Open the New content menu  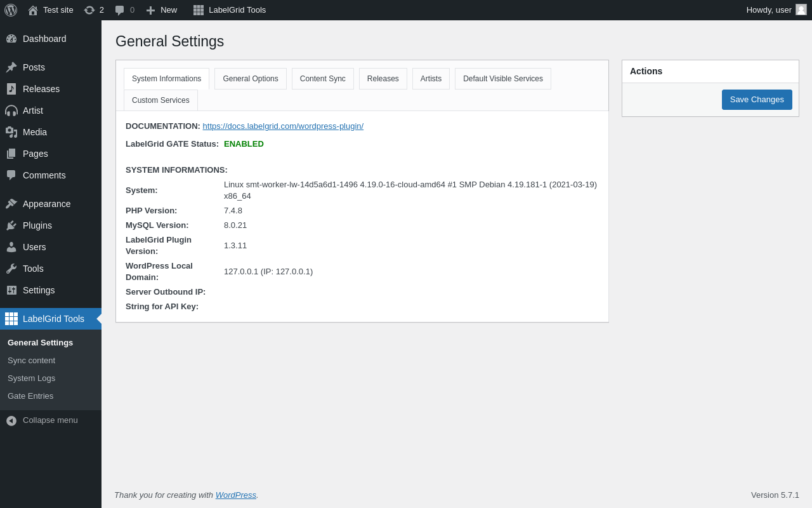162,10
